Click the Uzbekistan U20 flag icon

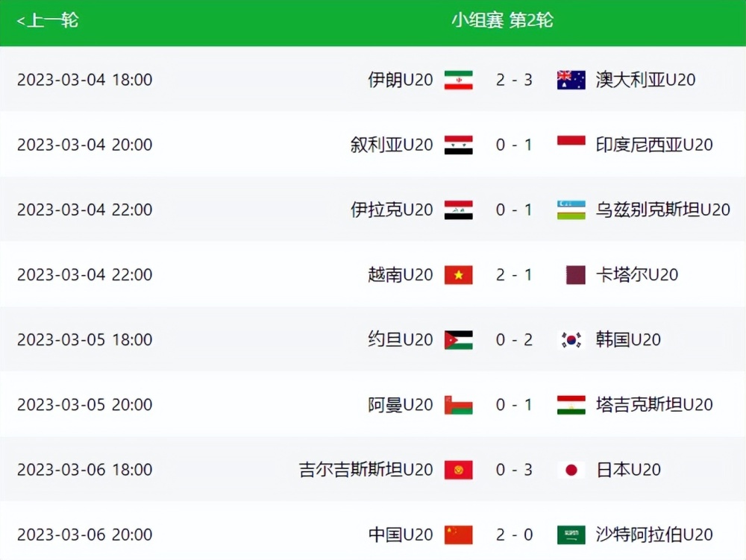pos(571,210)
